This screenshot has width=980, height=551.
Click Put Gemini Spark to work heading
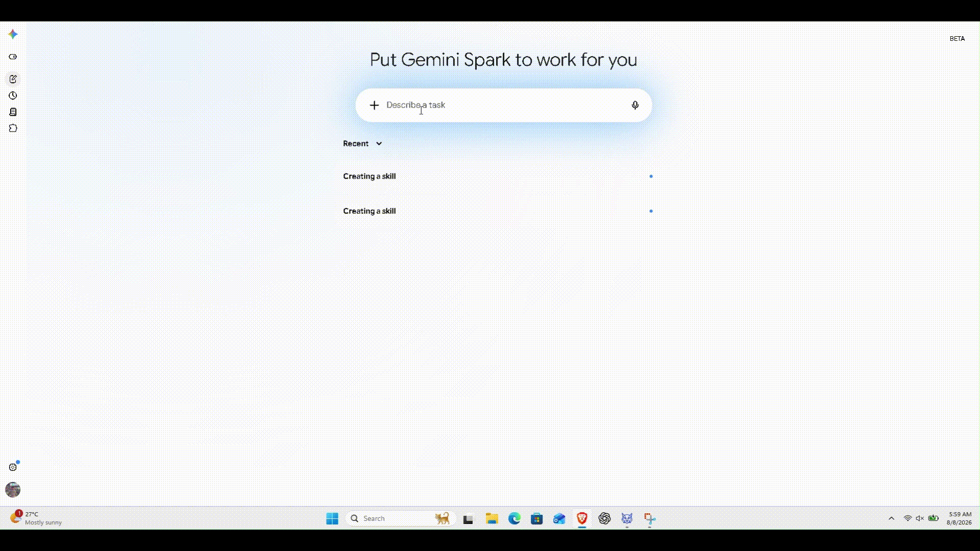[x=503, y=60]
